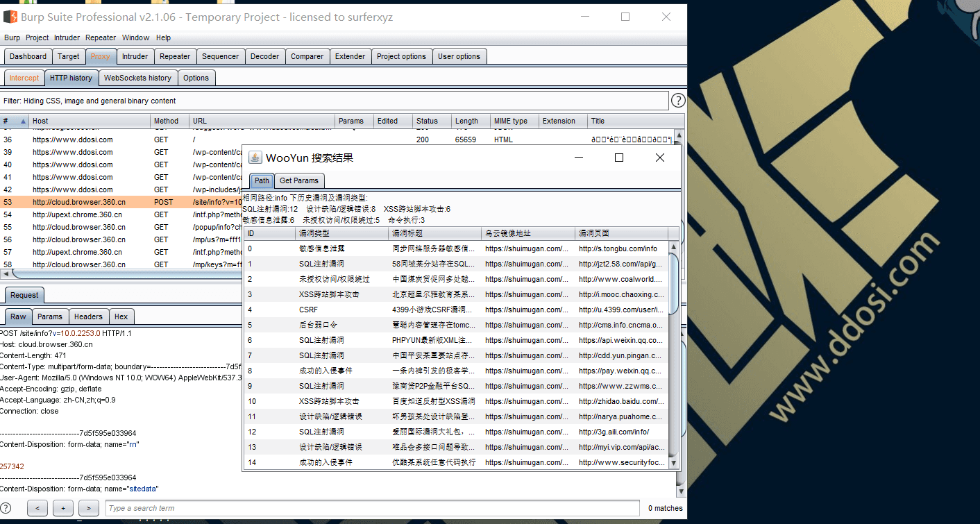Open the Get Params tab in WooYun window

(x=299, y=180)
